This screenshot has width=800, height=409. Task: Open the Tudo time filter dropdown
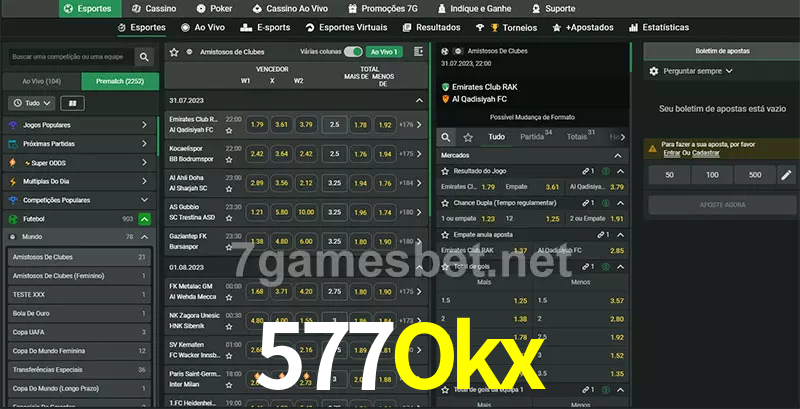(31, 103)
